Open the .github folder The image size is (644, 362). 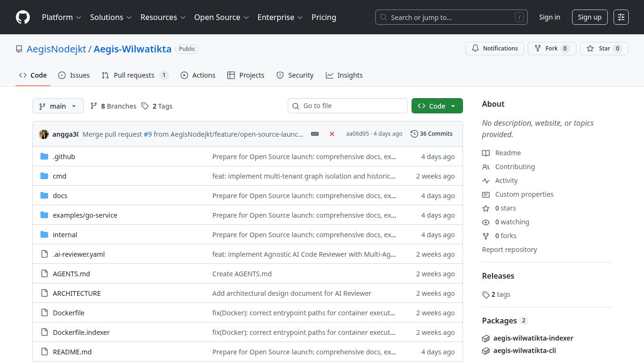click(x=64, y=157)
